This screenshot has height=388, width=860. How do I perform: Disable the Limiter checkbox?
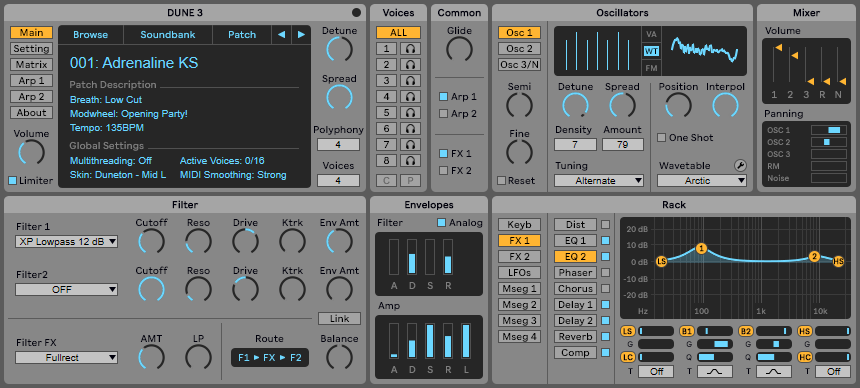pyautogui.click(x=13, y=181)
